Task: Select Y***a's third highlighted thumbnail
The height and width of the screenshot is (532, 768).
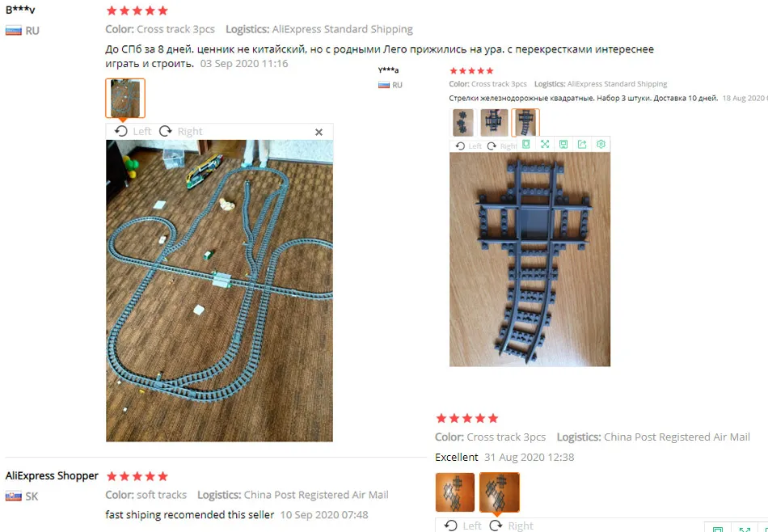Action: click(x=525, y=122)
